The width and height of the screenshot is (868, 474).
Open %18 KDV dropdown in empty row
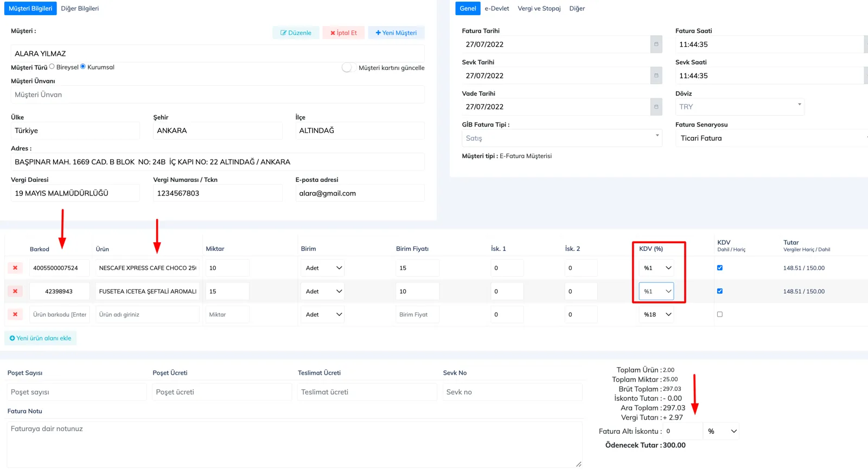pyautogui.click(x=656, y=314)
